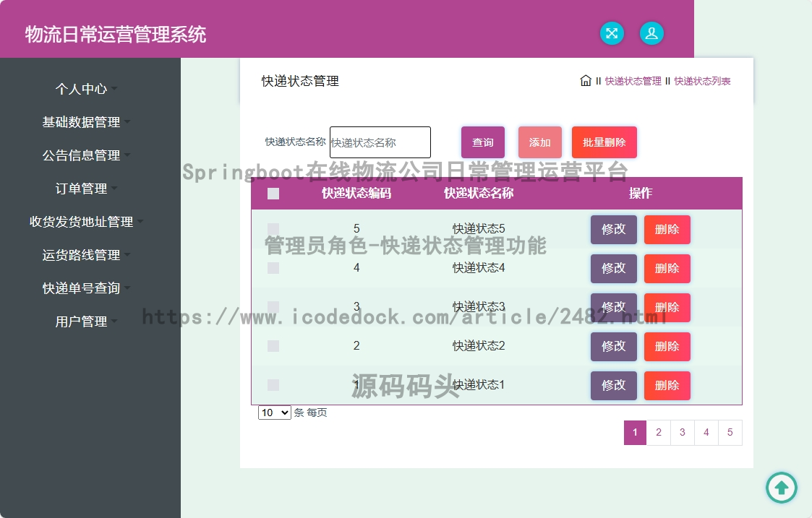812x518 pixels.
Task: Check the checkbox for row 快递状态3
Action: click(273, 307)
